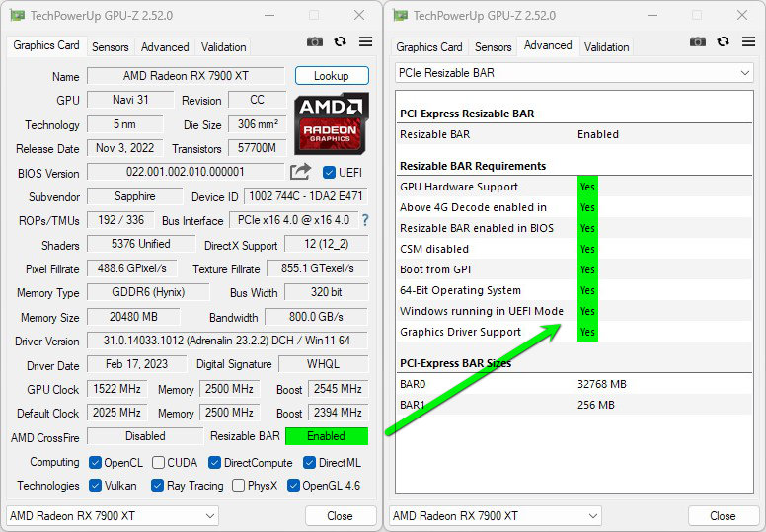The width and height of the screenshot is (766, 532).
Task: Toggle the OpenCL checkbox
Action: click(x=96, y=462)
